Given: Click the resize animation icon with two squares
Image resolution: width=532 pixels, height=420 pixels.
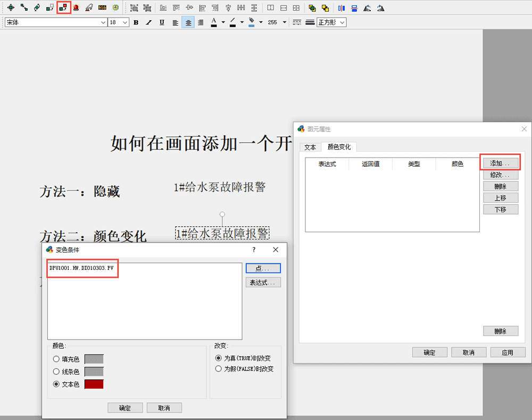Looking at the screenshot, I should pos(24,7).
